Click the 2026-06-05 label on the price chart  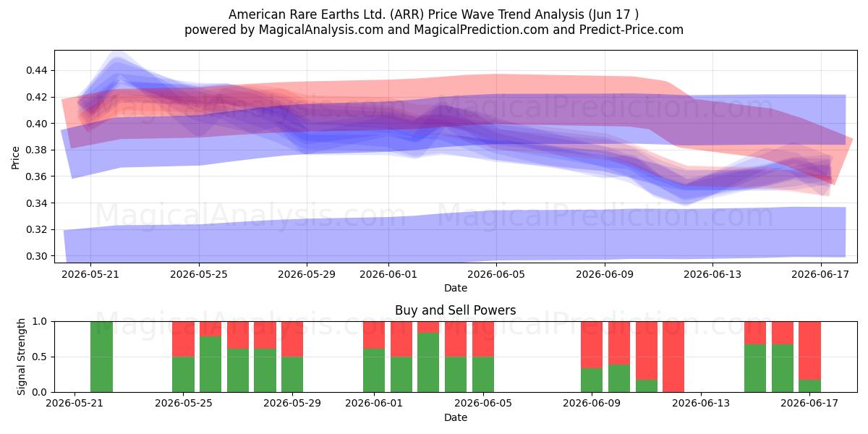(496, 274)
